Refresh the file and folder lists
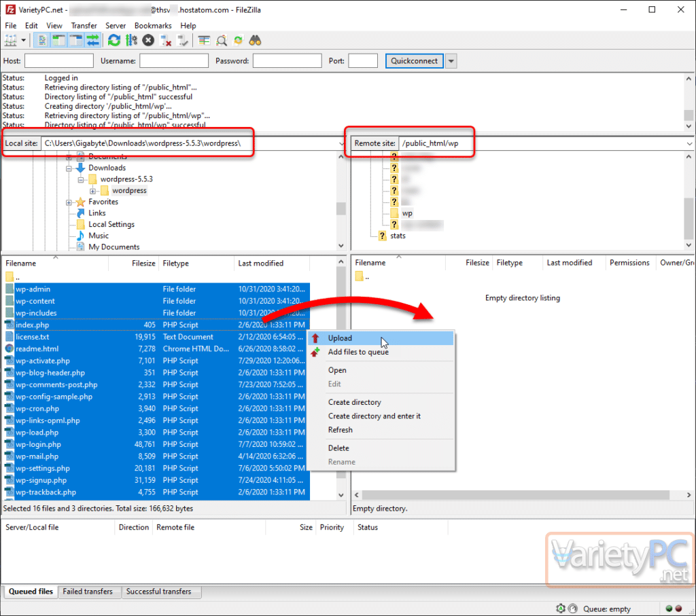 click(114, 41)
